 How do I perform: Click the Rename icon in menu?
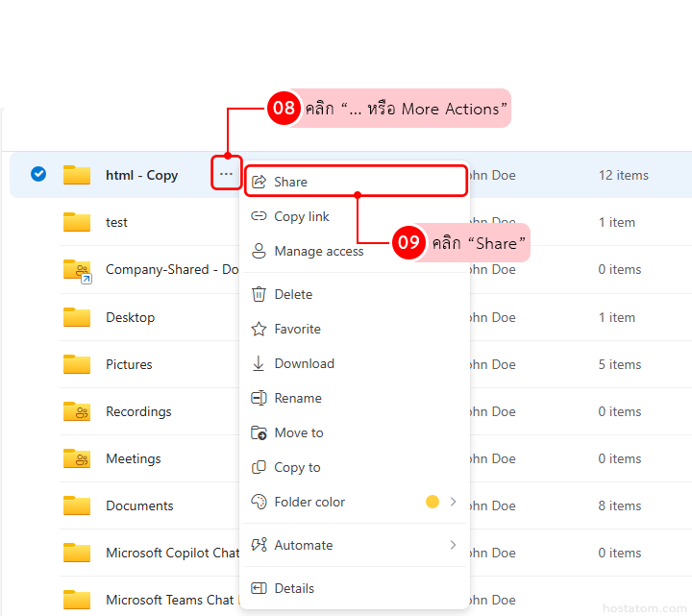click(259, 398)
